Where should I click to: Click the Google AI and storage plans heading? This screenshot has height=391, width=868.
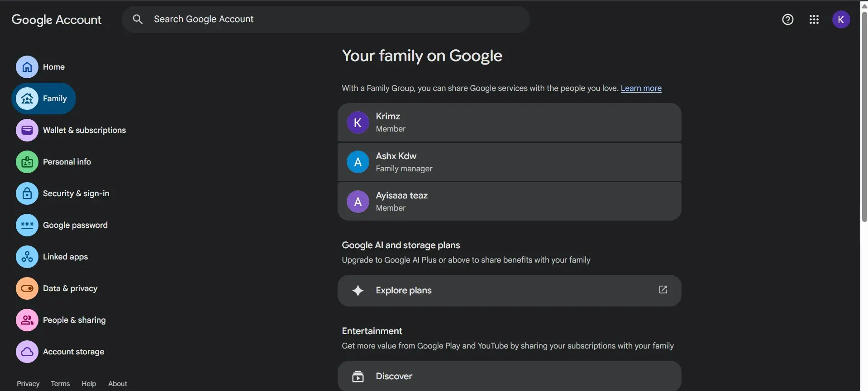pos(401,245)
